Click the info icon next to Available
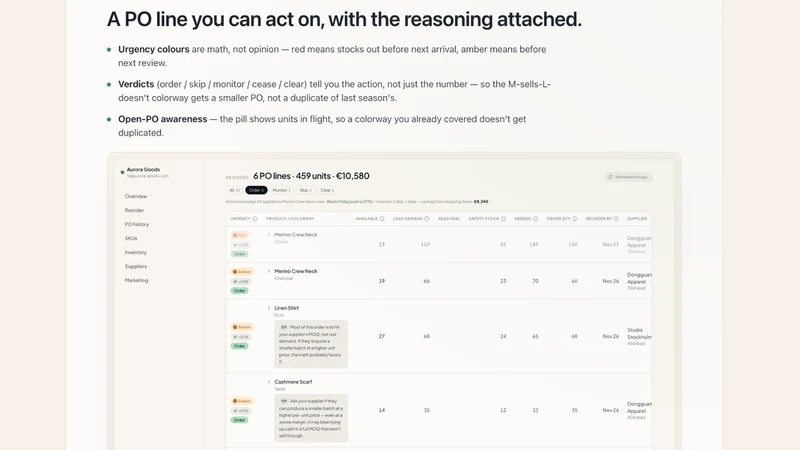Screen dimensions: 800x450 pyautogui.click(x=382, y=219)
